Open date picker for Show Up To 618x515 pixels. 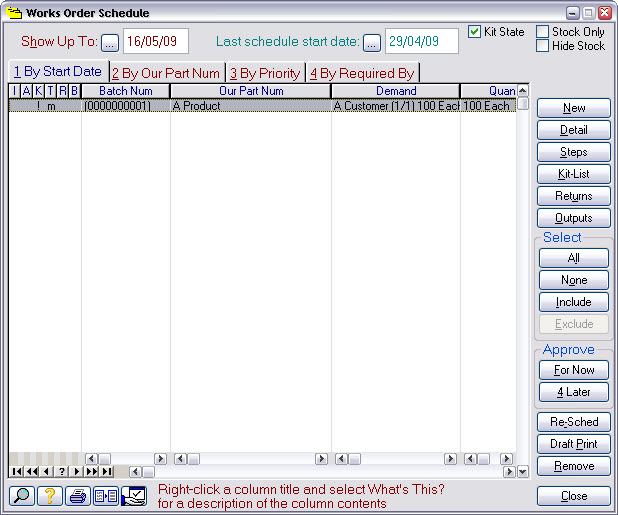109,42
